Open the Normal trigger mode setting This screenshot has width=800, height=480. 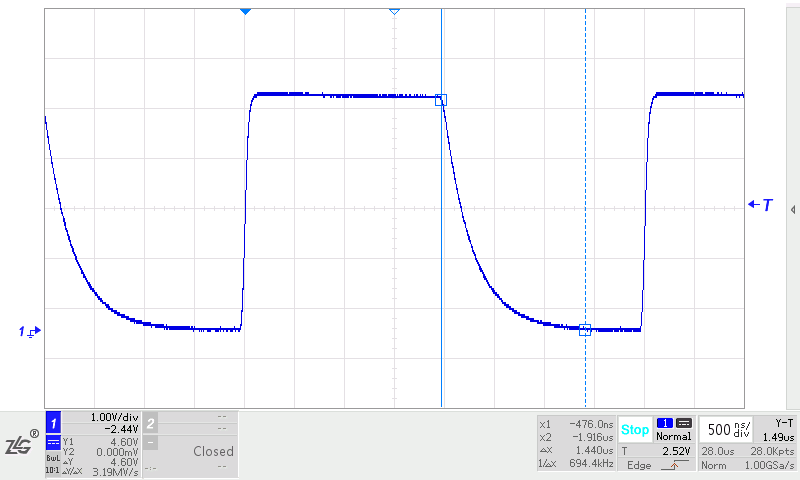pyautogui.click(x=673, y=437)
